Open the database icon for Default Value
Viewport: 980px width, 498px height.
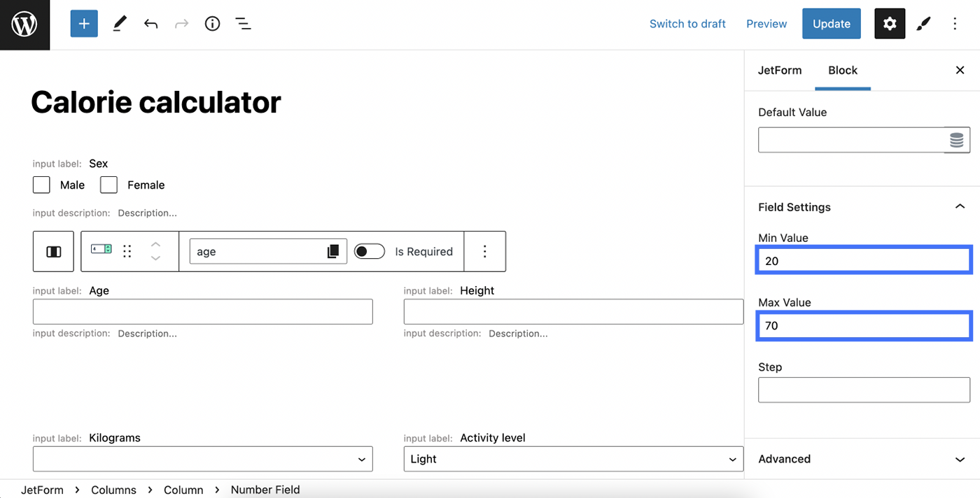pyautogui.click(x=956, y=140)
